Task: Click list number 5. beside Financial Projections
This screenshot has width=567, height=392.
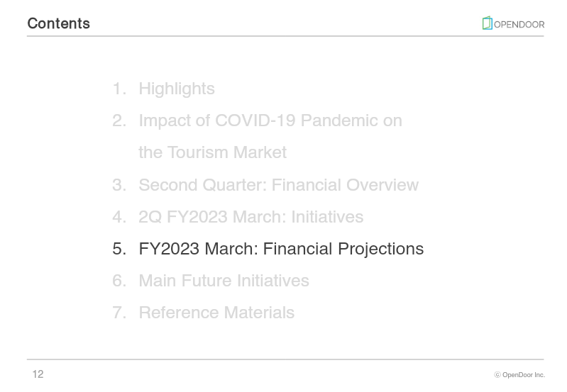Action: pyautogui.click(x=119, y=249)
